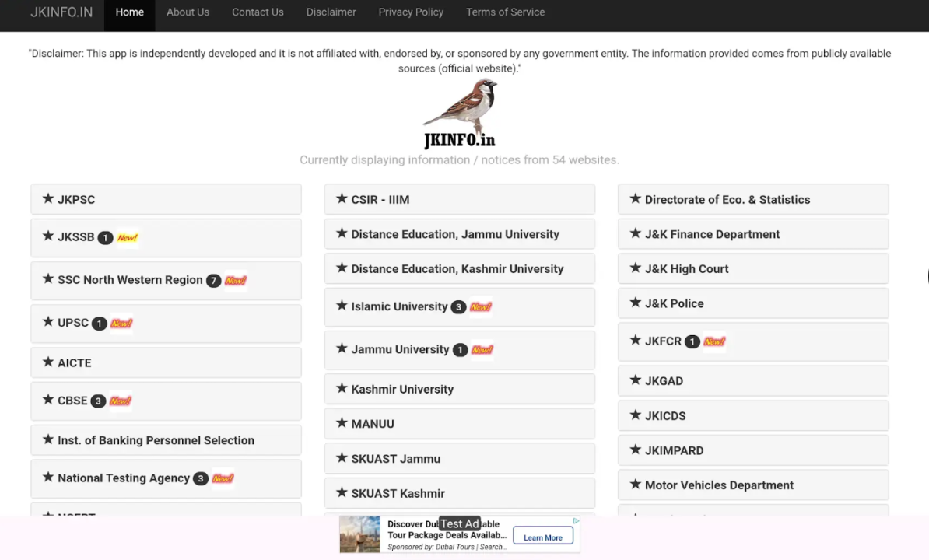Open SSC North Western Region notices
This screenshot has width=929, height=560.
point(166,280)
